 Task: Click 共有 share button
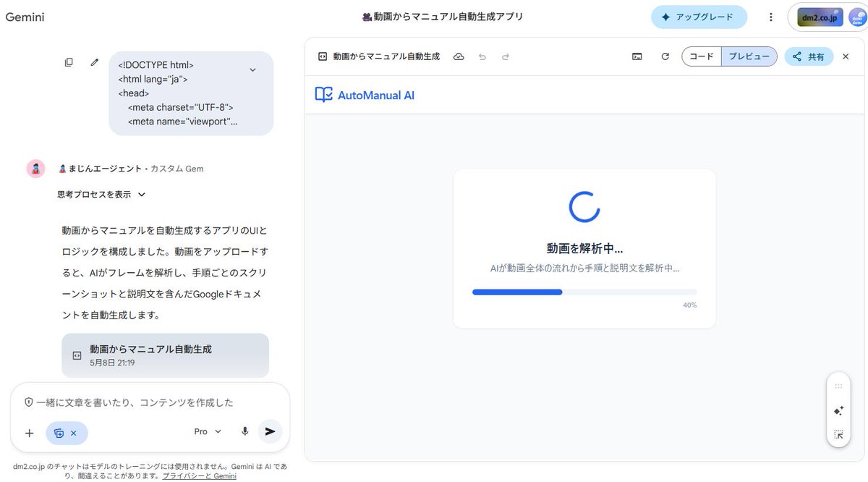coord(809,56)
